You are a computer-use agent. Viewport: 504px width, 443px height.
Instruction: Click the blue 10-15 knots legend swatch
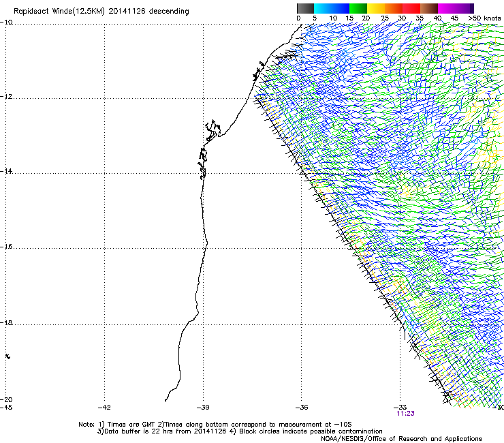(x=341, y=8)
